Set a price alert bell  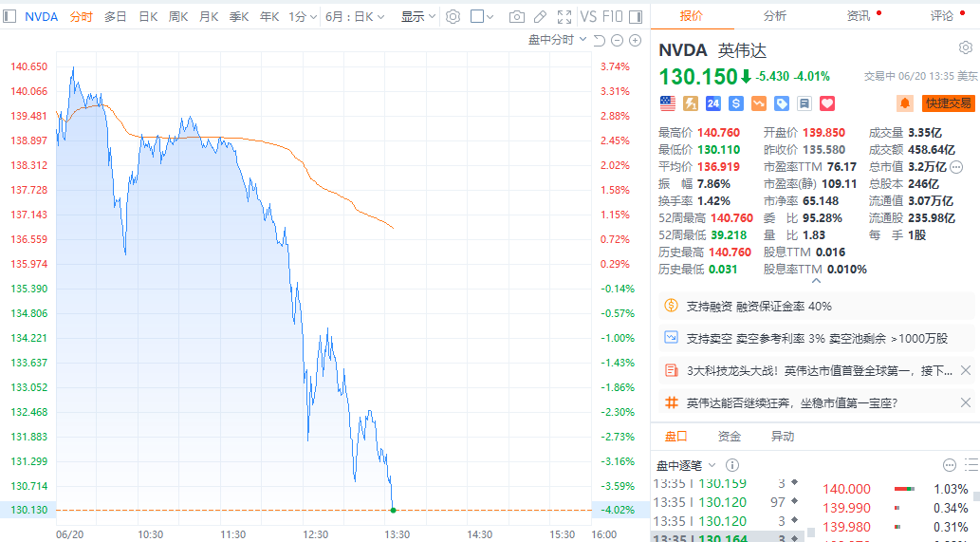point(905,103)
